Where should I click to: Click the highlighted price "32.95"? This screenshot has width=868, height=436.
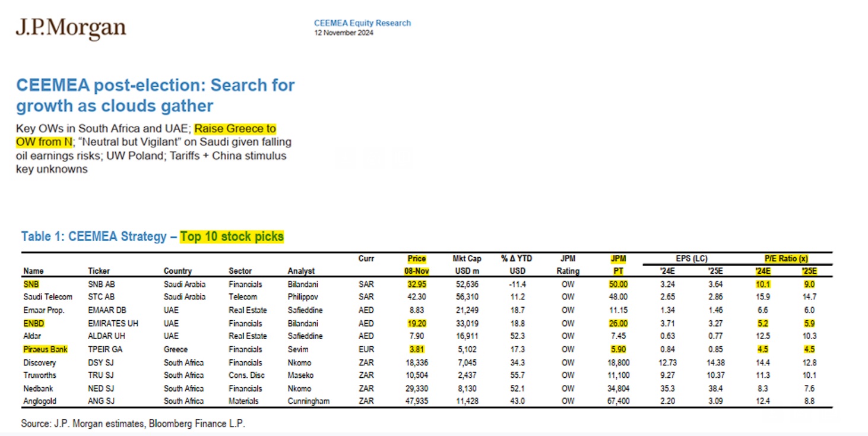(x=417, y=284)
